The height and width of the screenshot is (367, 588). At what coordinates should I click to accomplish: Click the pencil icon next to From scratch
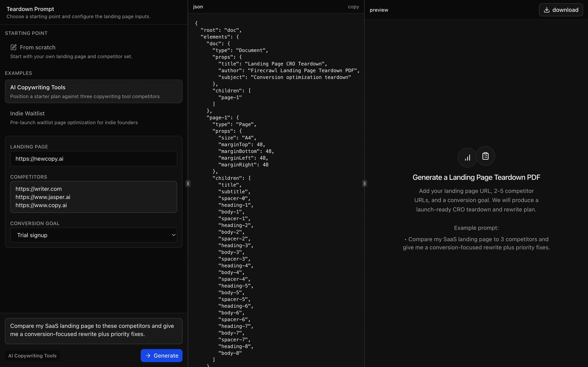pyautogui.click(x=13, y=47)
